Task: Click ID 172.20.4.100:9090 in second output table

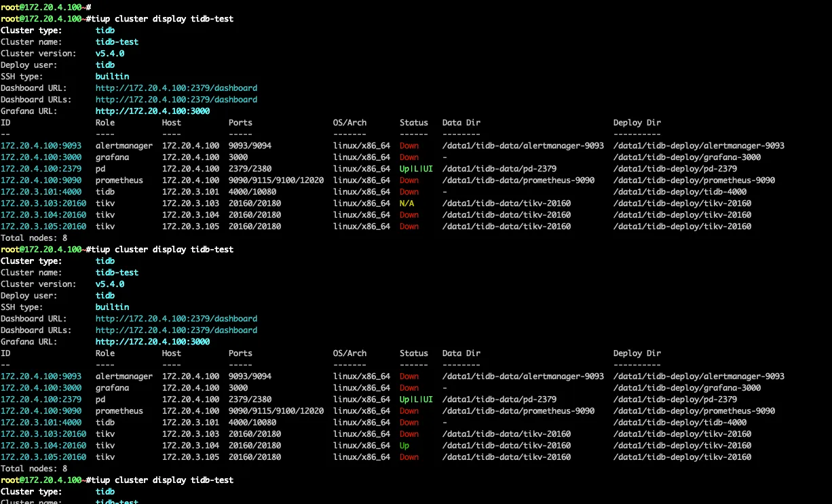Action: point(41,411)
